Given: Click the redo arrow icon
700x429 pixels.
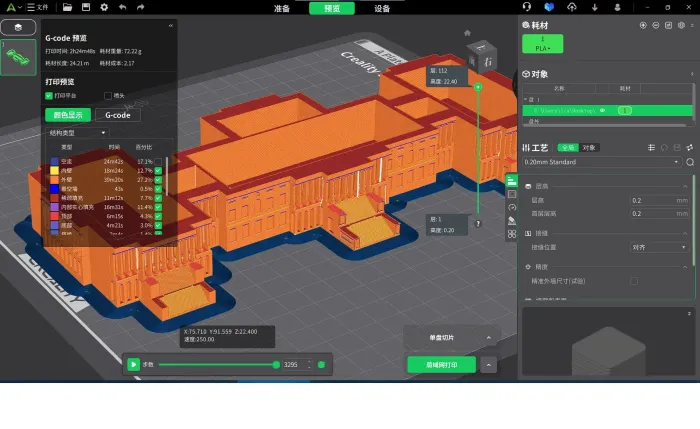Looking at the screenshot, I should coord(142,7).
